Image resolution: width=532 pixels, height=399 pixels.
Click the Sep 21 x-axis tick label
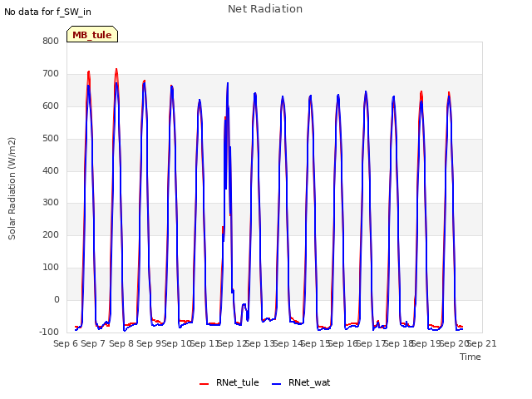point(481,343)
